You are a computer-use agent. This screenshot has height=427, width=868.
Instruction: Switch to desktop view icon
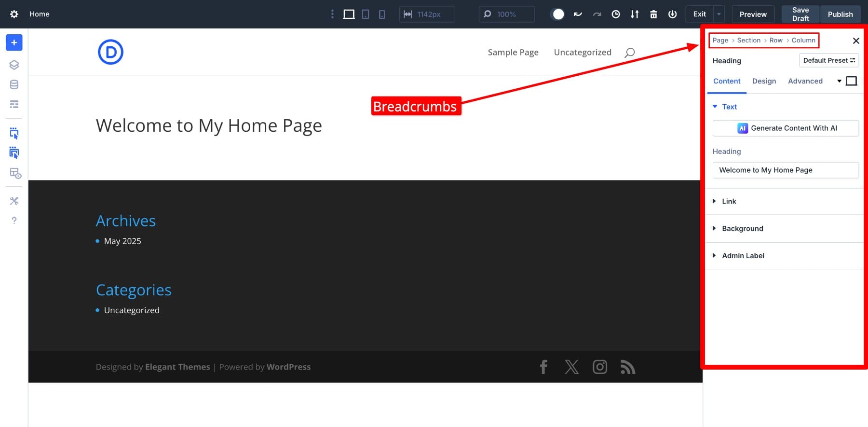click(x=349, y=14)
